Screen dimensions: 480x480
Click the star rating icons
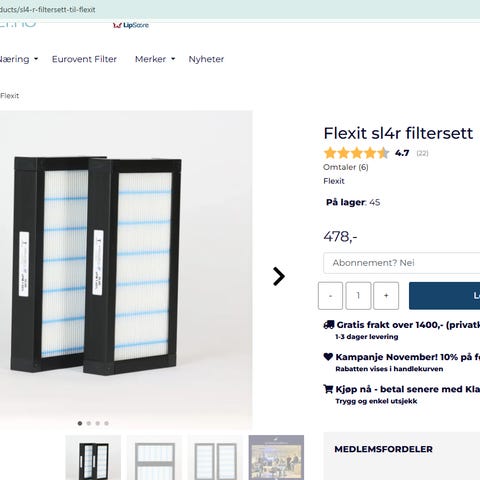click(356, 153)
